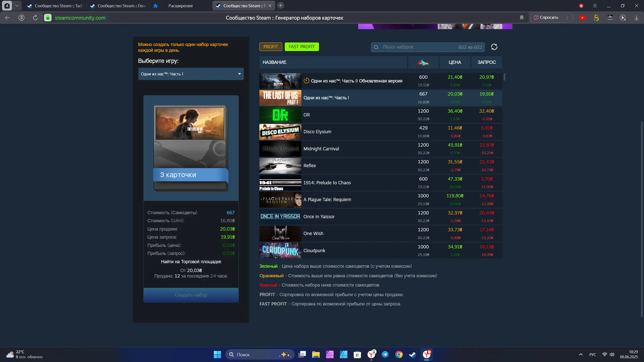Click the green site security lock
Image resolution: width=644 pixels, height=362 pixels.
[x=48, y=18]
